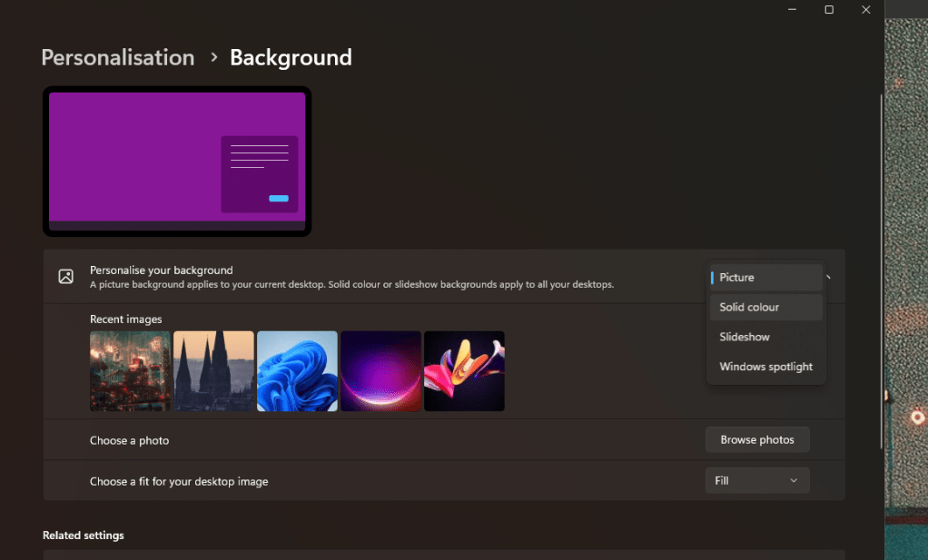The height and width of the screenshot is (560, 928).
Task: Minimize the Settings window
Action: (792, 9)
